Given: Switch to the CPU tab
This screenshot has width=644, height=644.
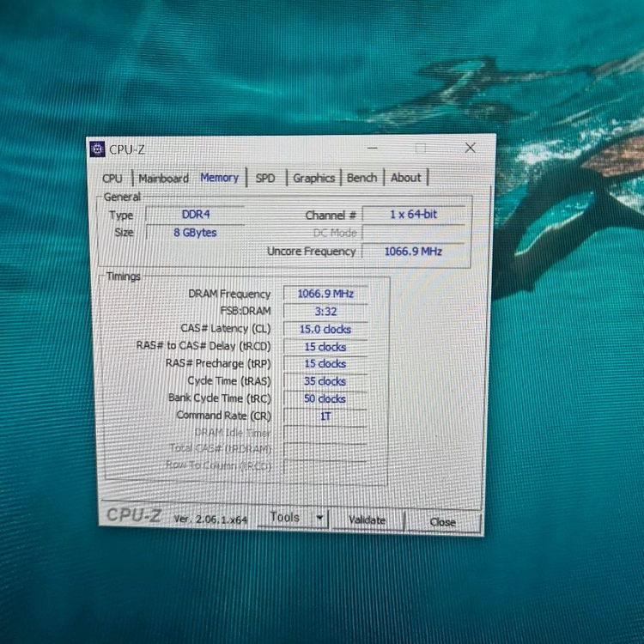Looking at the screenshot, I should pos(112,179).
